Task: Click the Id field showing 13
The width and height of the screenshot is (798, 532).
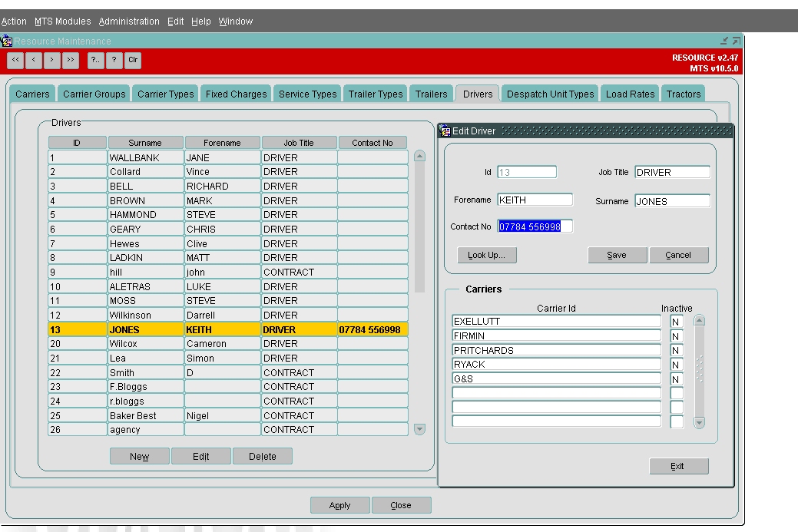Action: point(527,172)
